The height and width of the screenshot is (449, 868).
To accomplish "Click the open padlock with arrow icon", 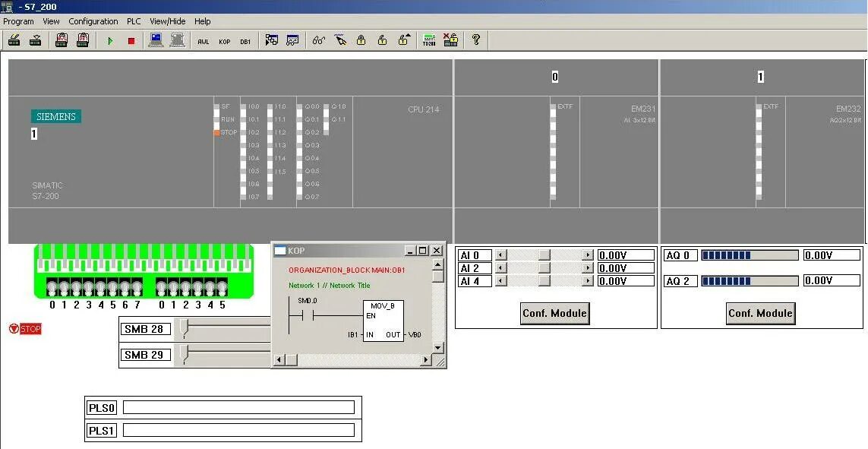I will coord(404,40).
